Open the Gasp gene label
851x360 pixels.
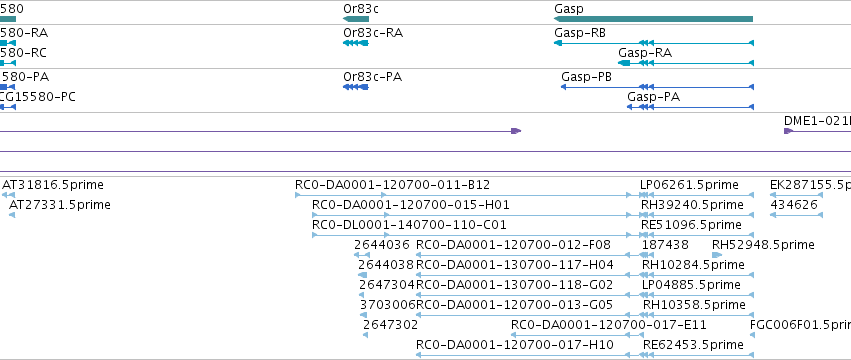click(569, 9)
